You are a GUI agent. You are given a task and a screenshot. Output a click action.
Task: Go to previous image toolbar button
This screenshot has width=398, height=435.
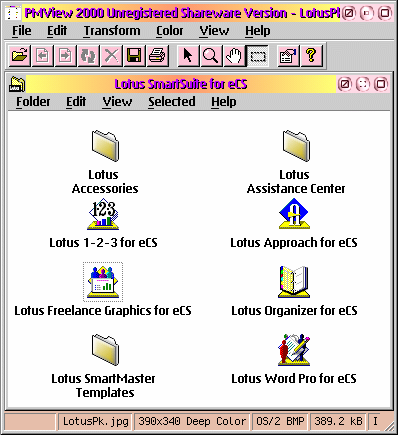pos(42,55)
